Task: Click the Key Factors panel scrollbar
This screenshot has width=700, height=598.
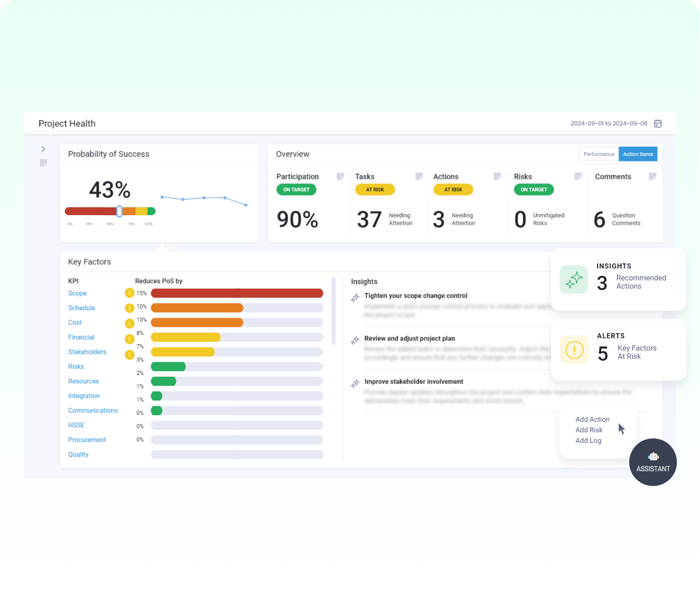Action: pos(333,311)
